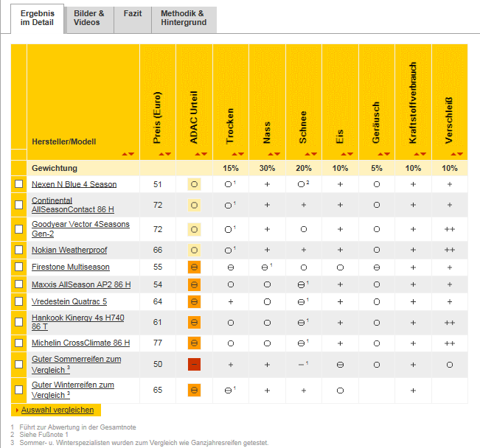Click Auswahl vergleichen link
The width and height of the screenshot is (480, 448).
coord(58,410)
